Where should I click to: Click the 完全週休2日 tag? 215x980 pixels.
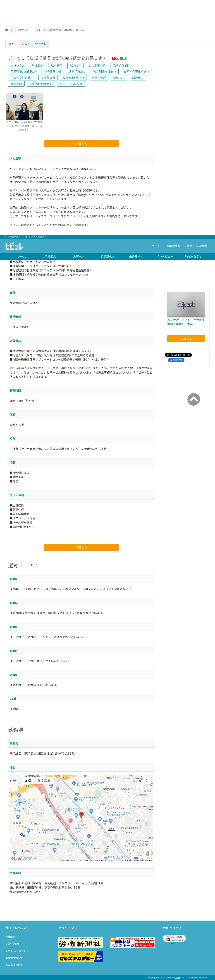[121, 65]
